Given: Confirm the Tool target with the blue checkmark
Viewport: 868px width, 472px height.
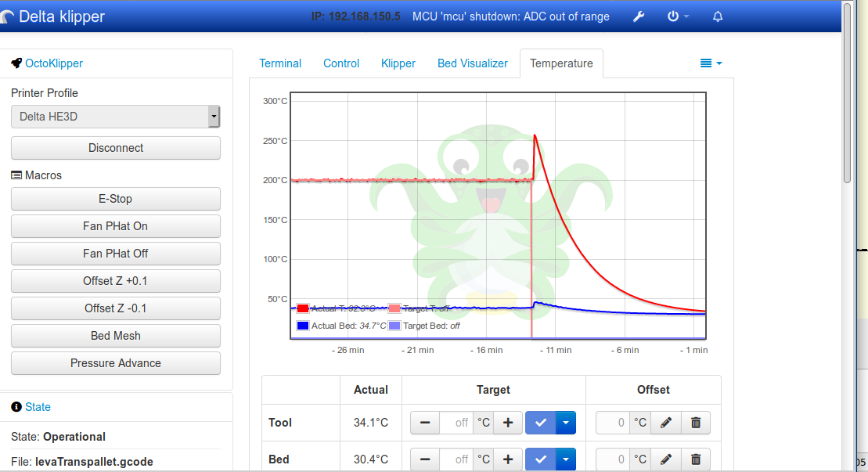Looking at the screenshot, I should point(540,423).
